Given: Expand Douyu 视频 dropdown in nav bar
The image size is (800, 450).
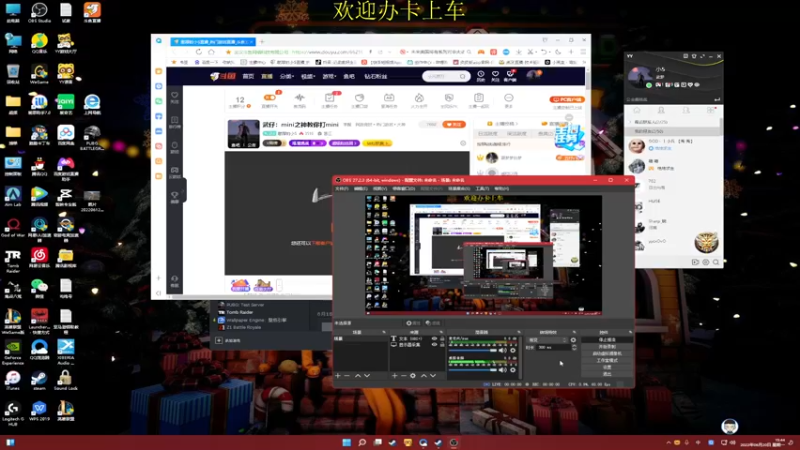Looking at the screenshot, I should [x=308, y=77].
